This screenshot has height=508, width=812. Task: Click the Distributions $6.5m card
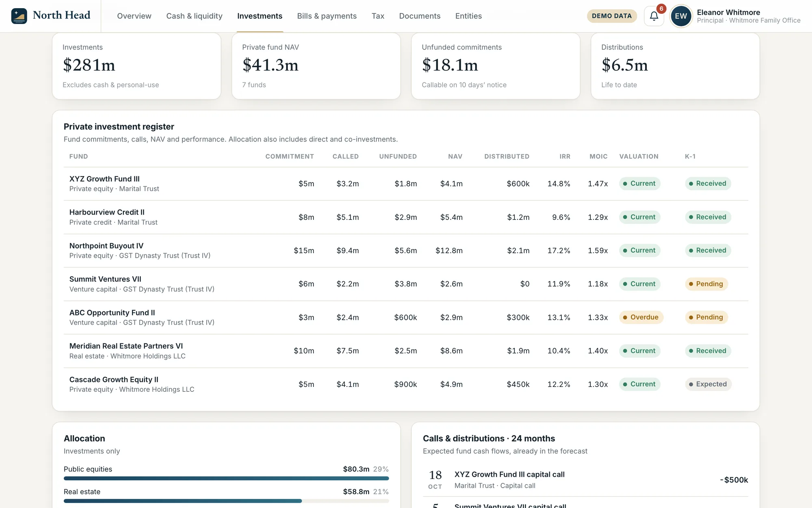click(x=675, y=66)
